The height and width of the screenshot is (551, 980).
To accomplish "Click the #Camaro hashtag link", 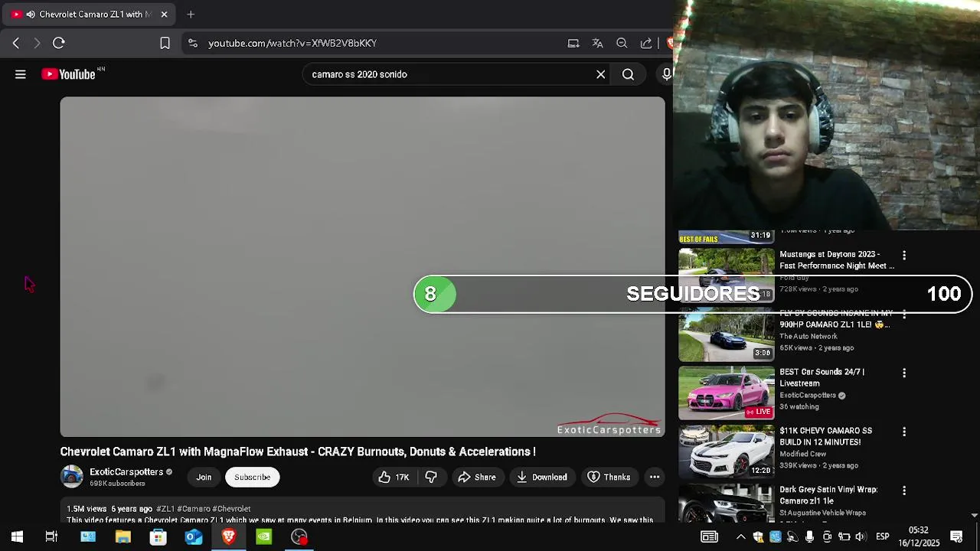I will [x=194, y=509].
